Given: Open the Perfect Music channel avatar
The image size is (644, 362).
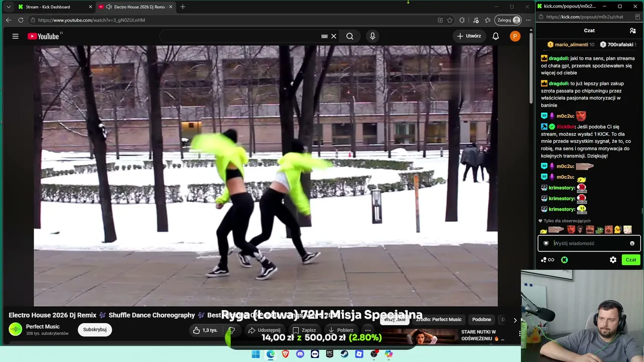Looking at the screenshot, I should pos(16,329).
